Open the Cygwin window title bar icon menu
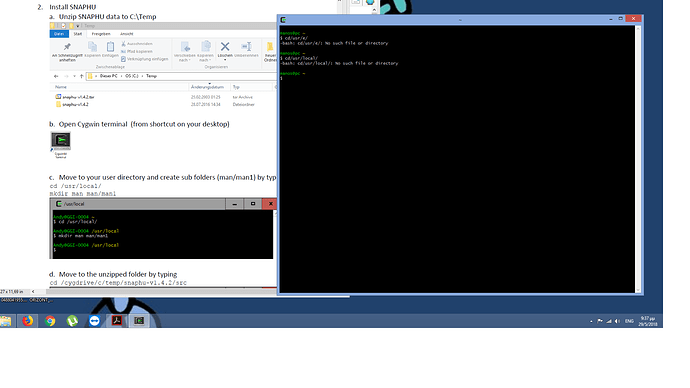Screen dimensions: 690x388 [x=283, y=20]
